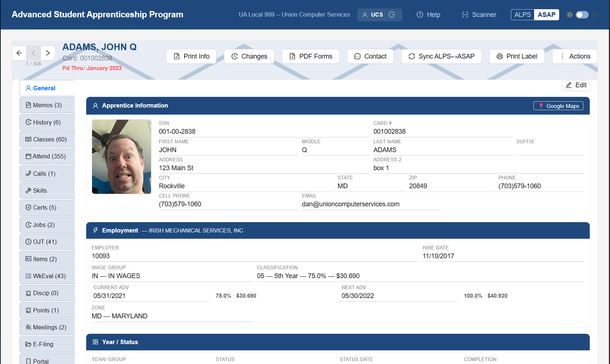Open the History (6) tab
The image size is (610, 364).
point(47,122)
